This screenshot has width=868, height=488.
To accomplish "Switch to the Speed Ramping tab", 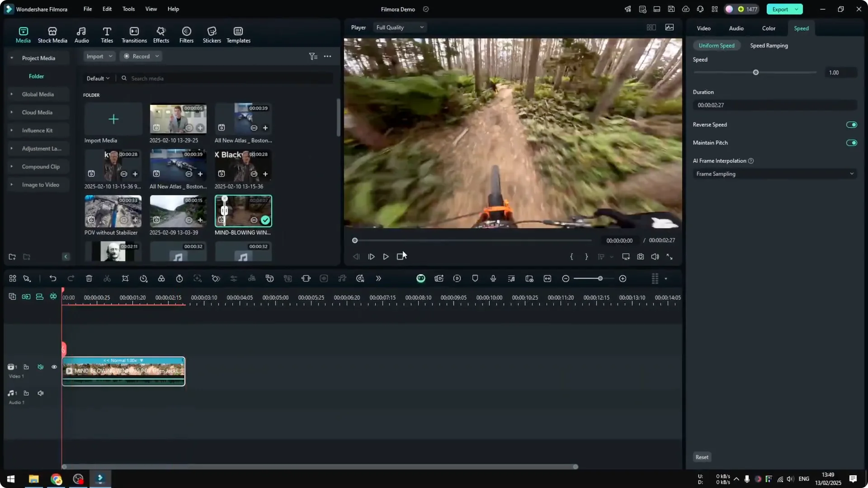I will pyautogui.click(x=769, y=45).
